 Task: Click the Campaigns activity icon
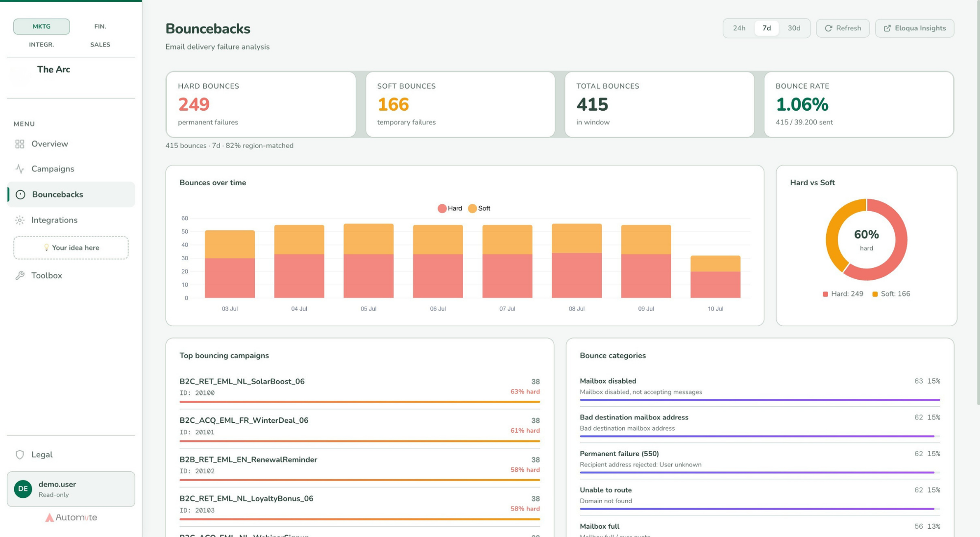[20, 169]
